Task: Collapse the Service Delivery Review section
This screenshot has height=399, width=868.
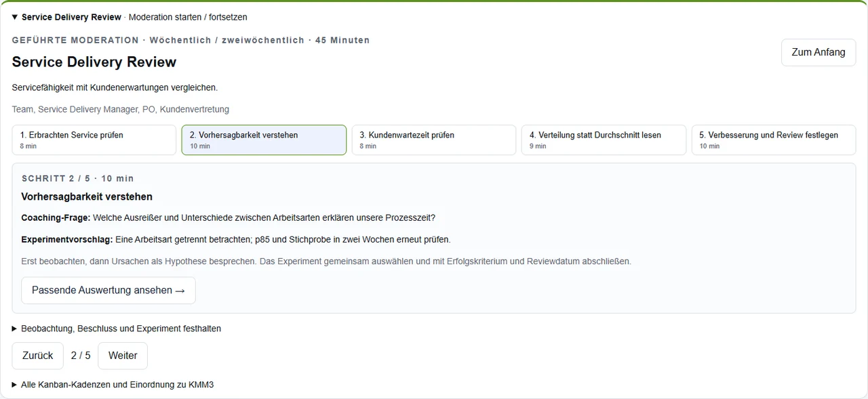Action: coord(130,17)
